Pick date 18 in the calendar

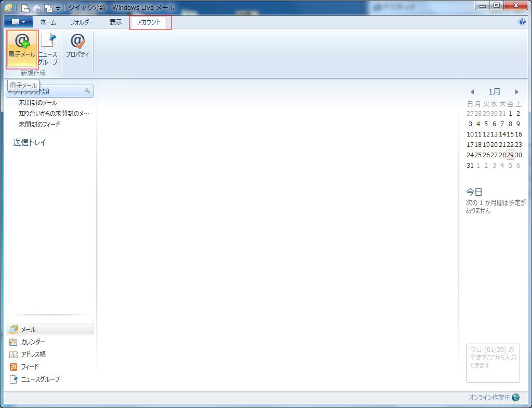478,145
